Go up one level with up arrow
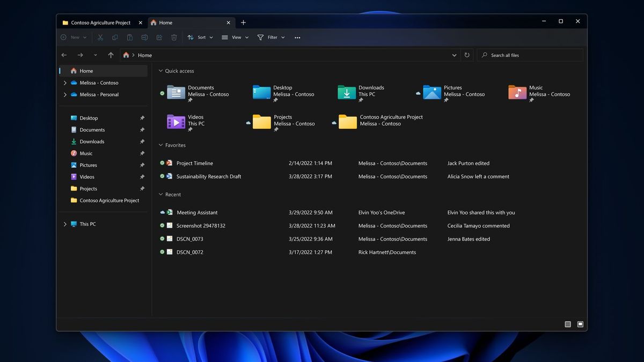Screen dimensions: 644x362 click(x=111, y=55)
